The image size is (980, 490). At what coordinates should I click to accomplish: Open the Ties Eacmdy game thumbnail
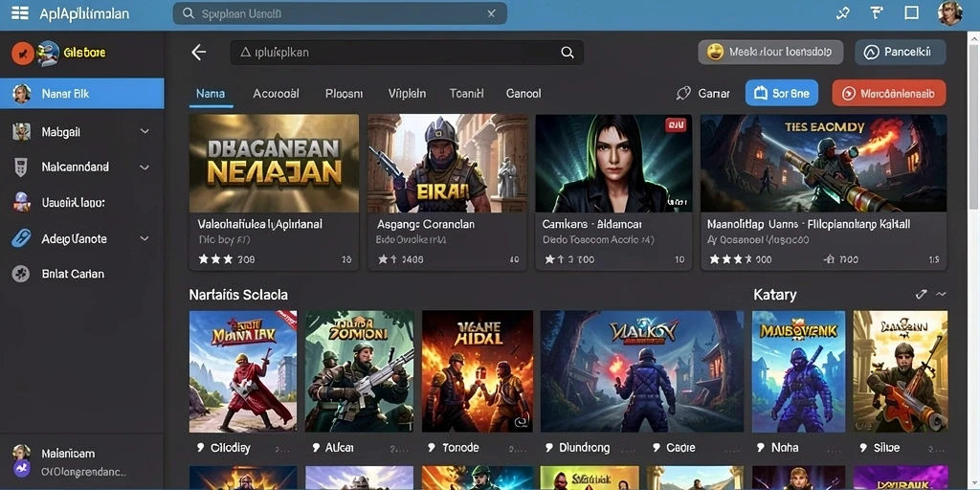tap(823, 163)
